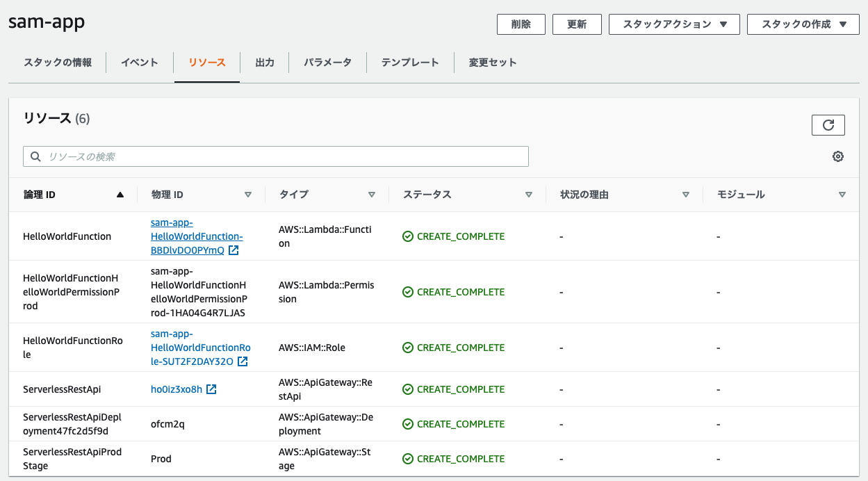Select HelloWorldFunctionRole logical ID text
Screen dimensions: 868x481
tap(73, 348)
